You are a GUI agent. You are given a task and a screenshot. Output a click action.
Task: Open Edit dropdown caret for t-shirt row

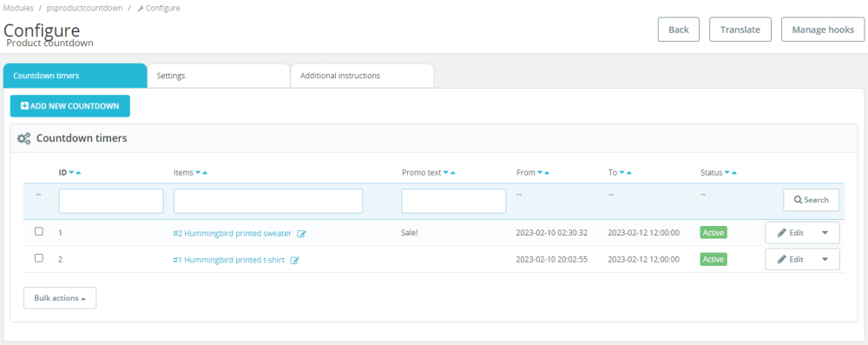(x=825, y=259)
